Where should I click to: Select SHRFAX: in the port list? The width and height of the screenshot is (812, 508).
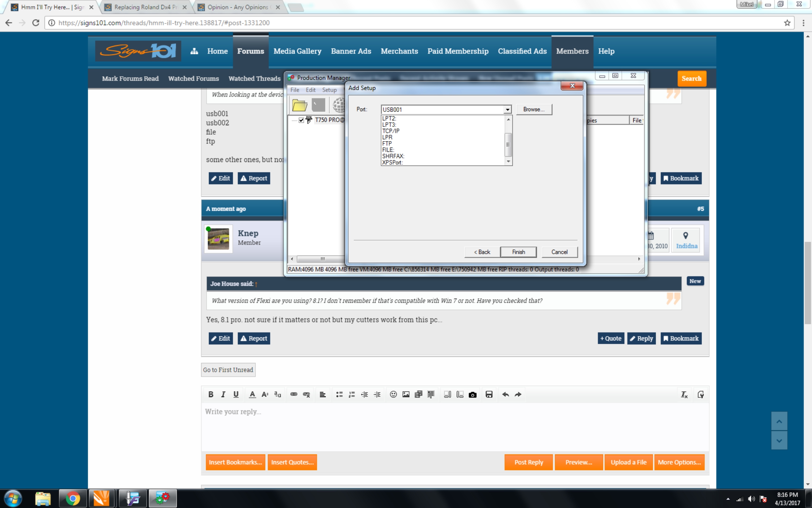point(393,156)
